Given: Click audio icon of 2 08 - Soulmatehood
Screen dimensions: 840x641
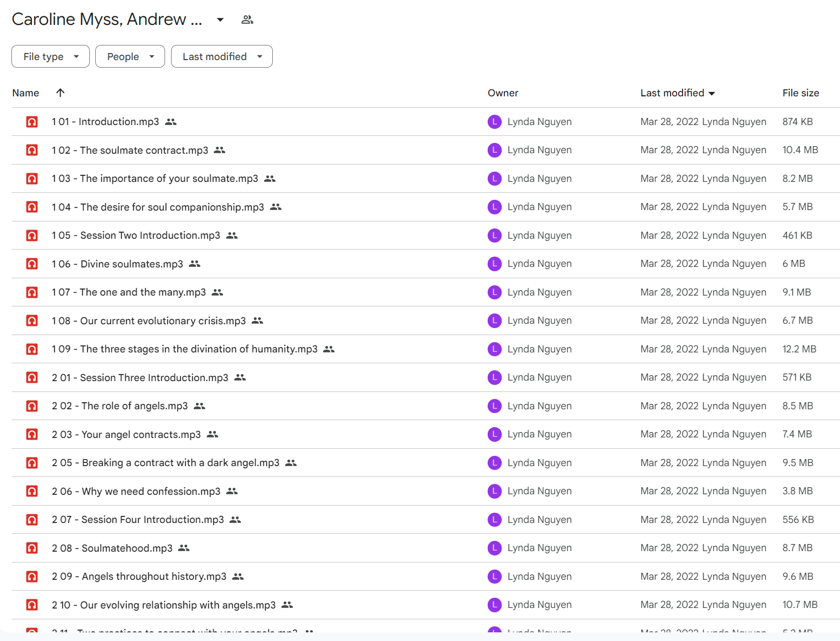Looking at the screenshot, I should tap(32, 548).
